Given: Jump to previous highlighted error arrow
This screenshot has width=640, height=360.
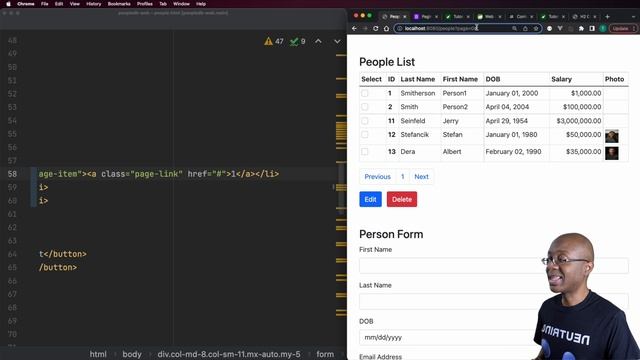Looking at the screenshot, I should pos(318,41).
